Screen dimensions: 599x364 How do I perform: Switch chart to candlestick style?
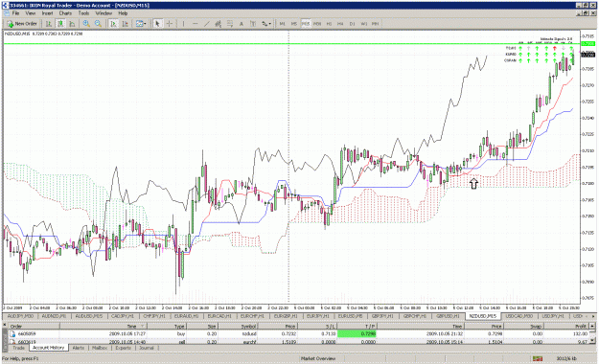pyautogui.click(x=60, y=24)
